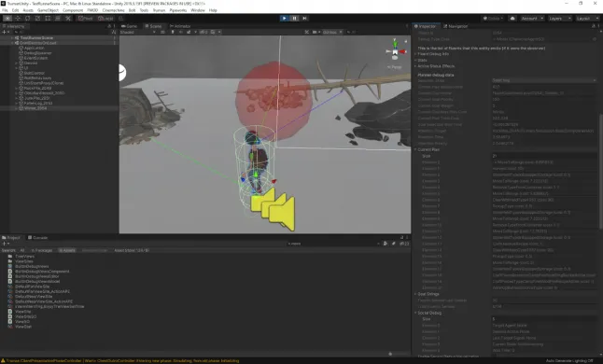Click the play mode button
This screenshot has height=364, width=603.
[284, 18]
